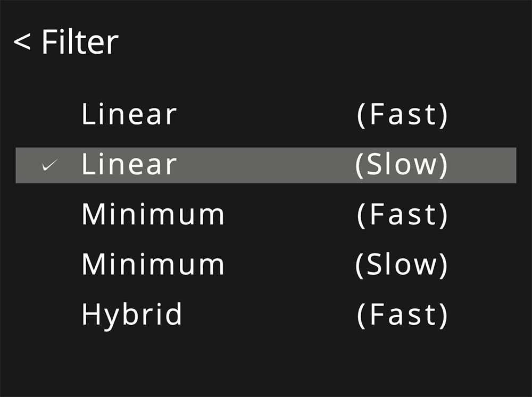Choose the Minimum (Slow) filter option
This screenshot has width=532, height=397.
(264, 265)
